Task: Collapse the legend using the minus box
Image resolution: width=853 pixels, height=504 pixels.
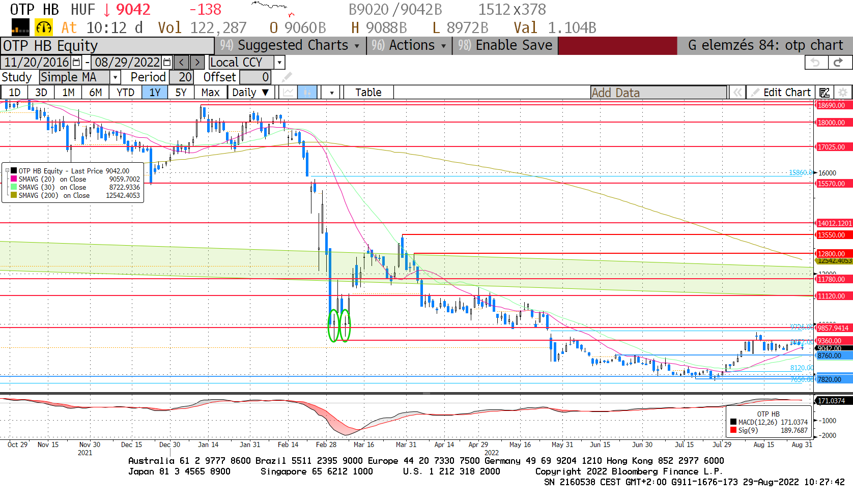Action: [7, 171]
